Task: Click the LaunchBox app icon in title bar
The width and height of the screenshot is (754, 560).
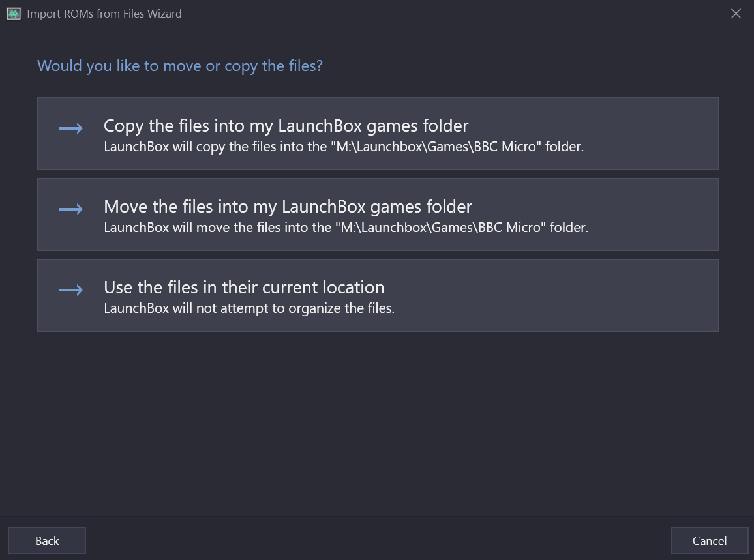Action: click(x=14, y=13)
